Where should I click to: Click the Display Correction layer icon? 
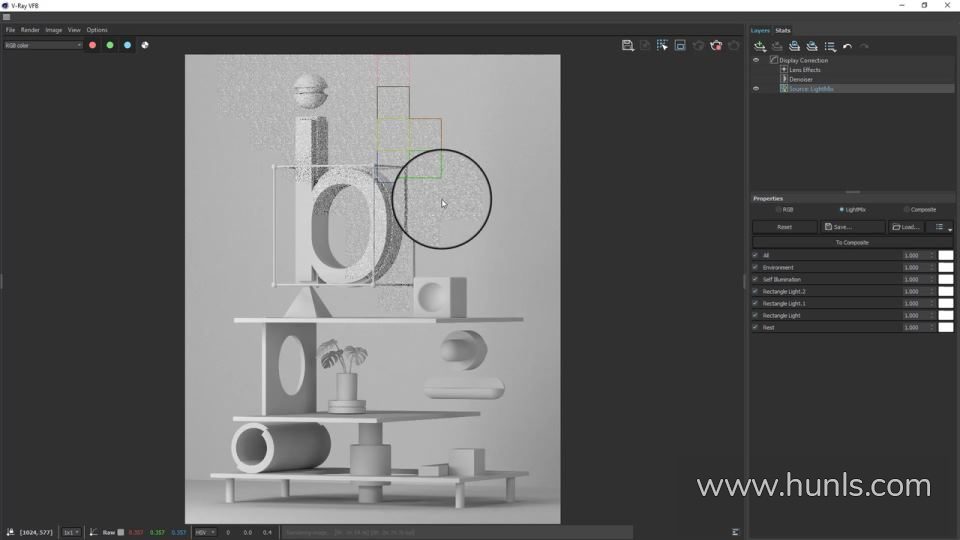pos(774,60)
